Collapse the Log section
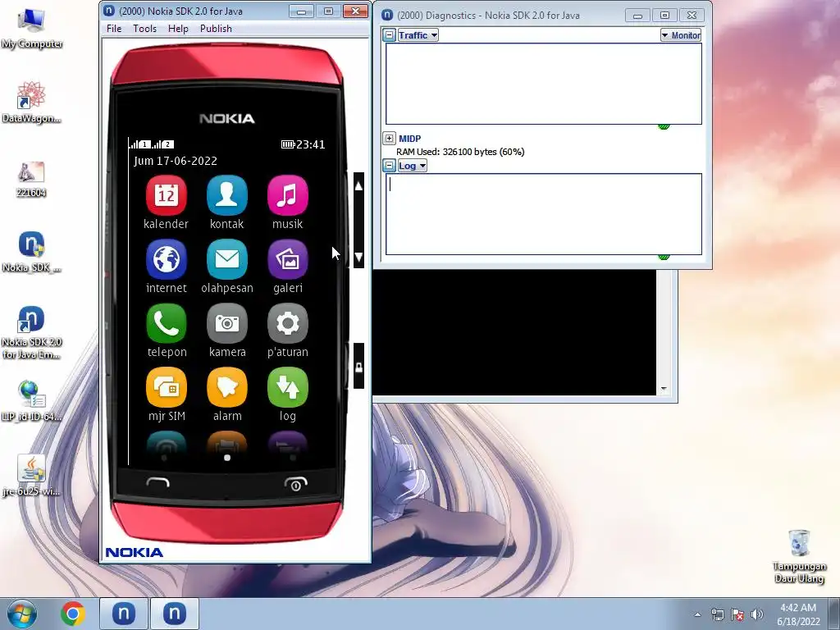840x630 pixels. pos(390,166)
